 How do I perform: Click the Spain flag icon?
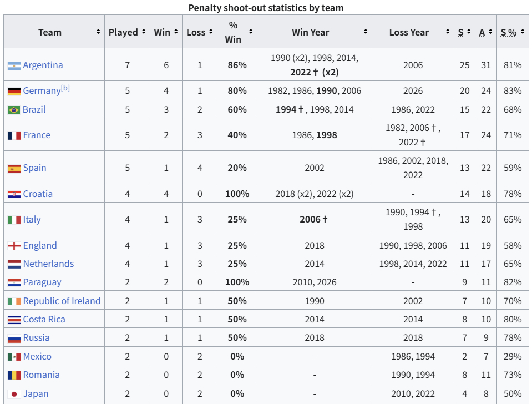click(x=14, y=169)
